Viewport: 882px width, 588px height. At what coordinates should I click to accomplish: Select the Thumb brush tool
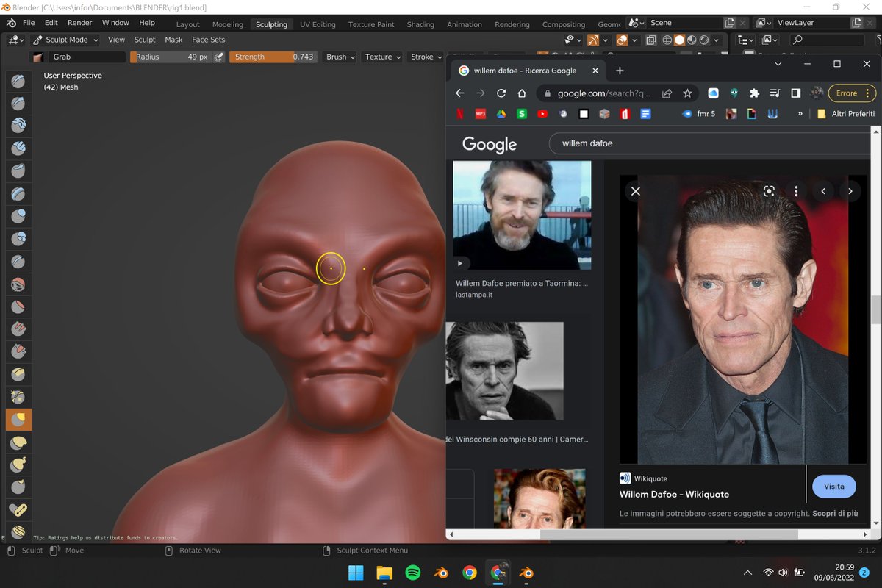(x=18, y=487)
